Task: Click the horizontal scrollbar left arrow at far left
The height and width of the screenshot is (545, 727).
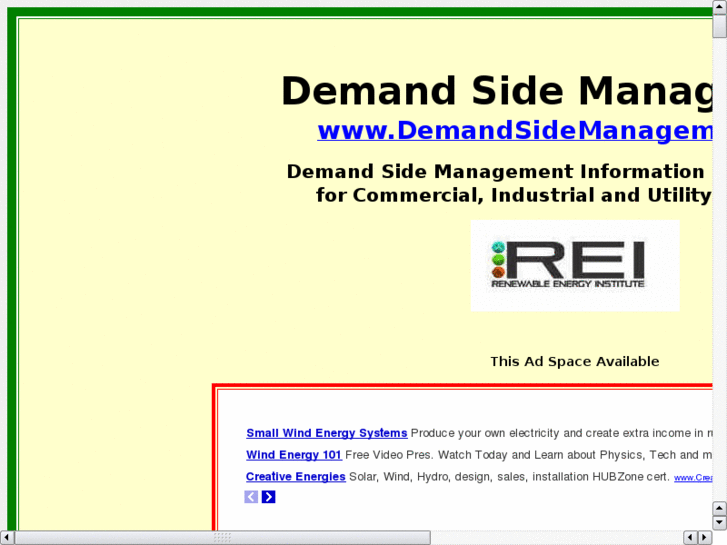Action: (x=6, y=537)
